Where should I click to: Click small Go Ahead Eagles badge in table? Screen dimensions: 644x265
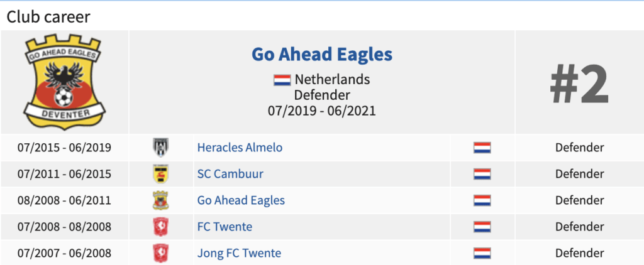click(160, 200)
